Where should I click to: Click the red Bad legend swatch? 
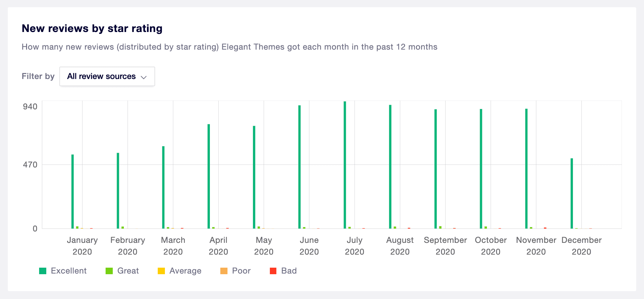[x=273, y=271]
